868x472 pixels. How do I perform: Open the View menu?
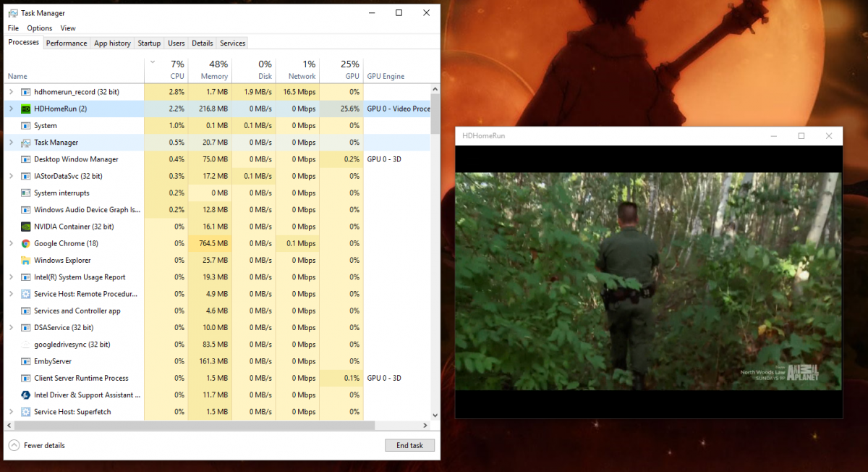(x=68, y=28)
